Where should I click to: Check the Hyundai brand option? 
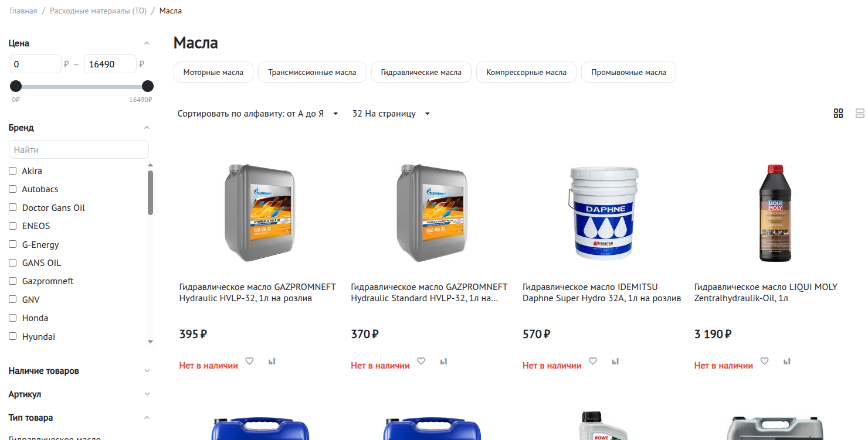point(12,336)
